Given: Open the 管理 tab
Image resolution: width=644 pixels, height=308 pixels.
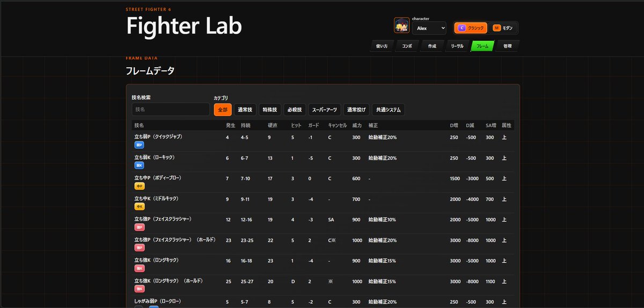Looking at the screenshot, I should point(508,46).
